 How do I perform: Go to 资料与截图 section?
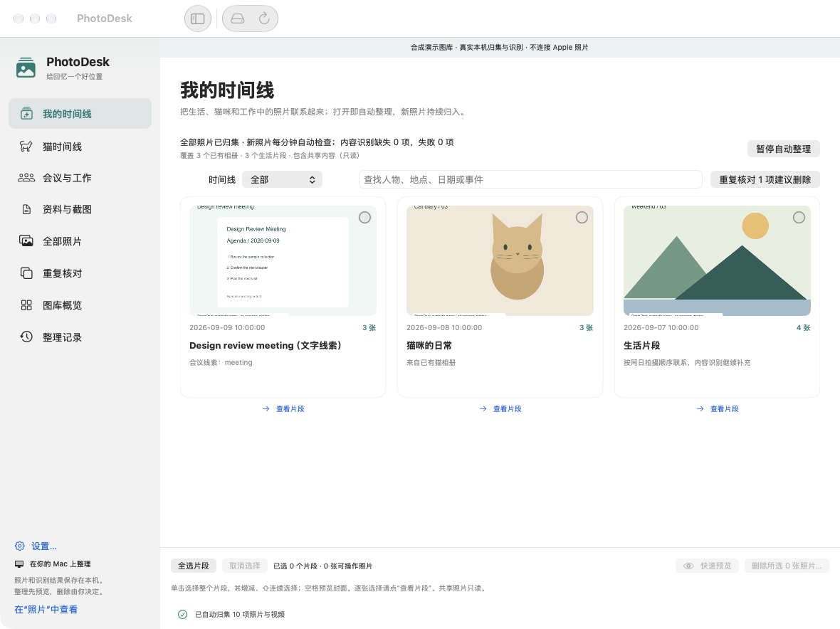80,209
